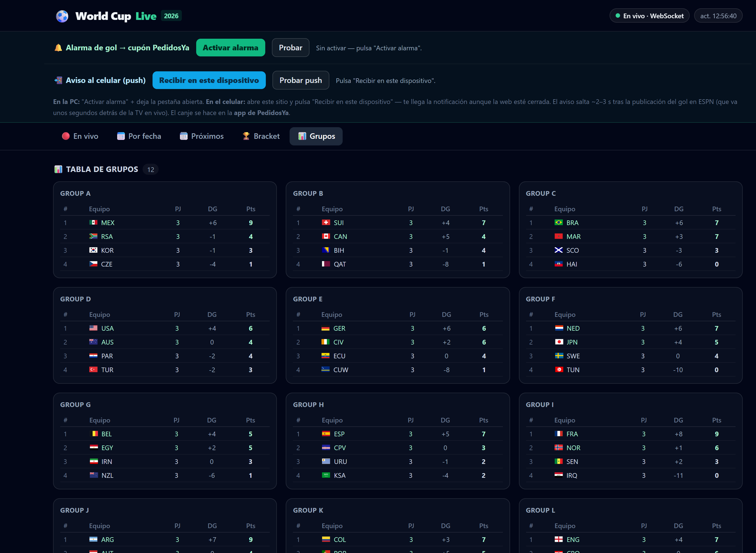Click the GROUP F heading
This screenshot has width=756, height=553.
pos(540,299)
